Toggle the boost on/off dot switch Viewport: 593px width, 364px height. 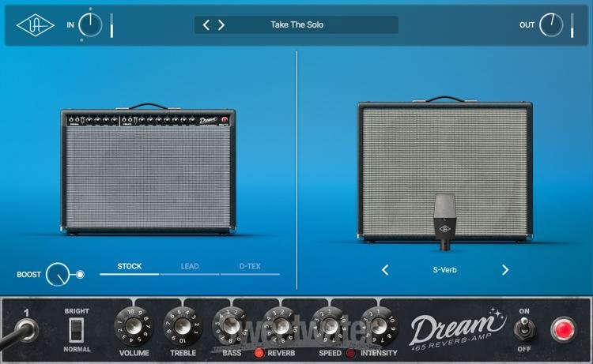pyautogui.click(x=80, y=275)
